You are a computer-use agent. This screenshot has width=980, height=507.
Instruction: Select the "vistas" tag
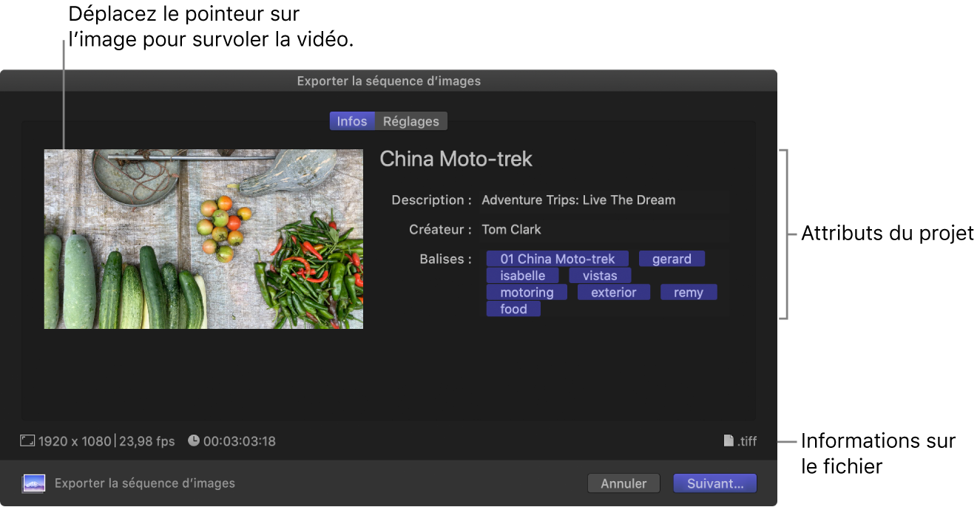click(600, 275)
